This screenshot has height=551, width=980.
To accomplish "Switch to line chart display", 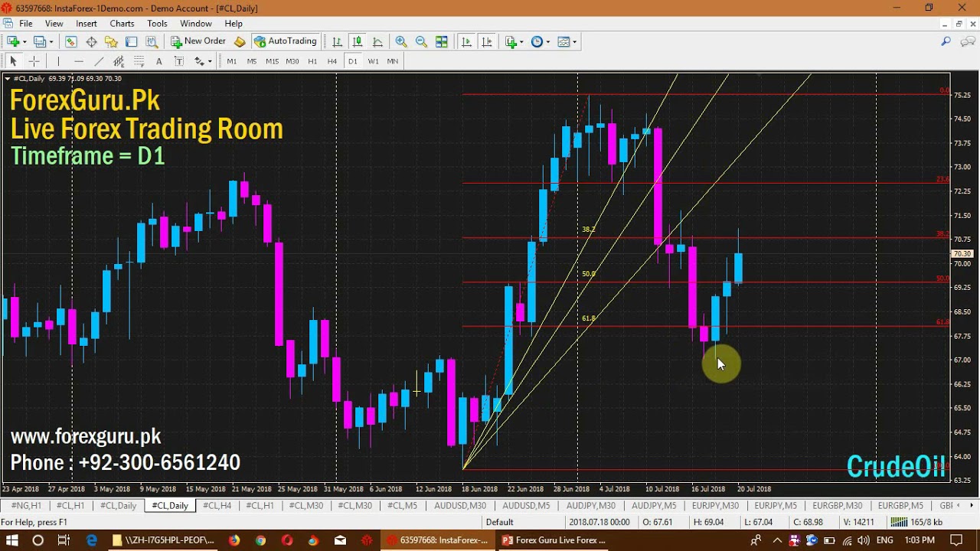I will pyautogui.click(x=377, y=41).
